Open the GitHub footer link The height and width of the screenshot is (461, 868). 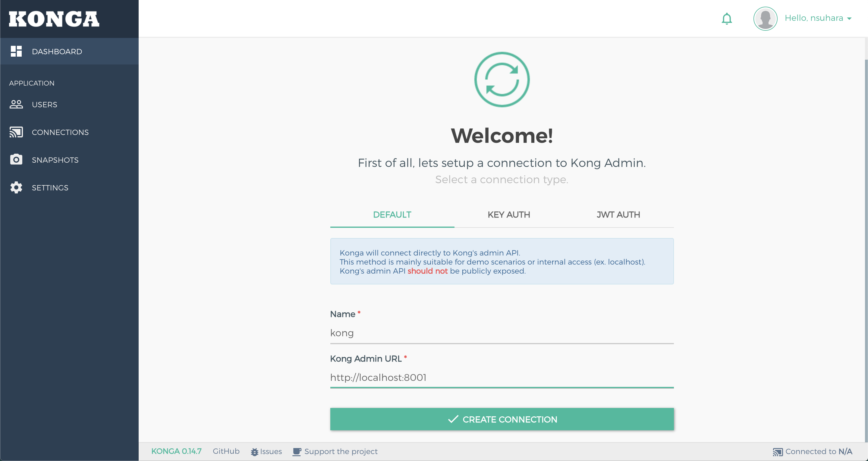[x=226, y=451]
